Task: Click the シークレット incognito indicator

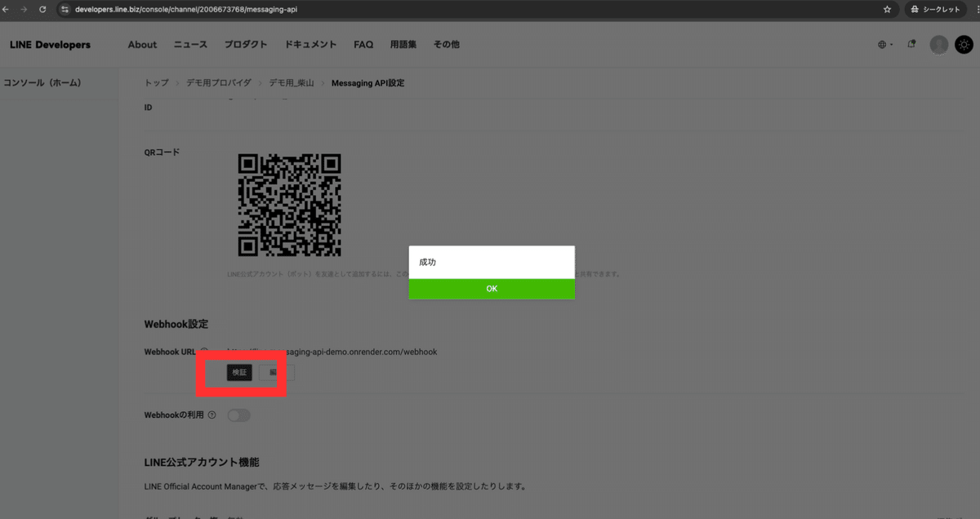Action: point(938,9)
